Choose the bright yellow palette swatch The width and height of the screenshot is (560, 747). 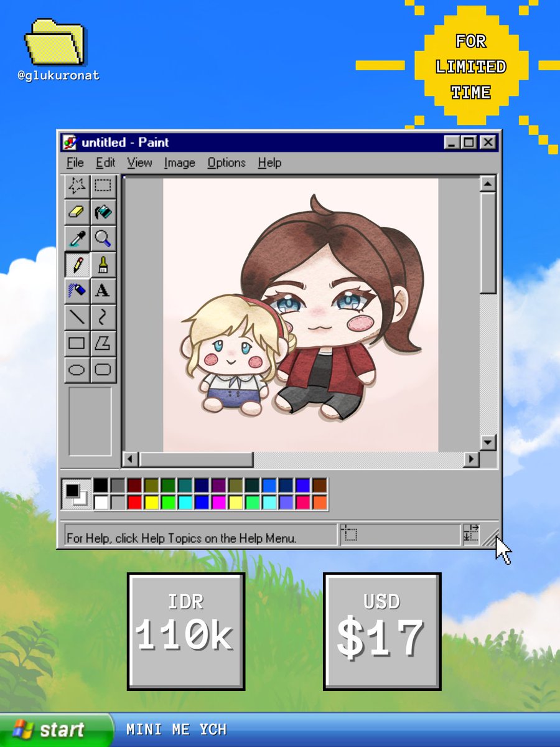[151, 502]
